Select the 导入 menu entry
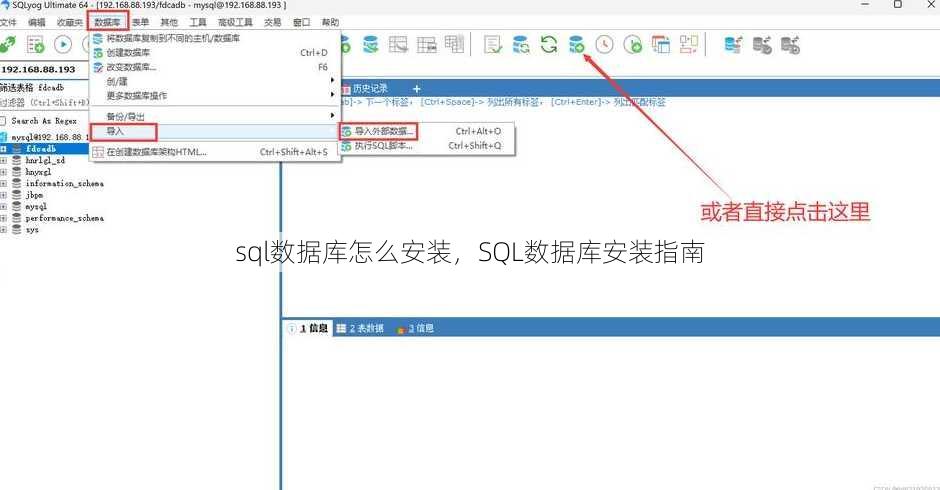 [x=215, y=131]
